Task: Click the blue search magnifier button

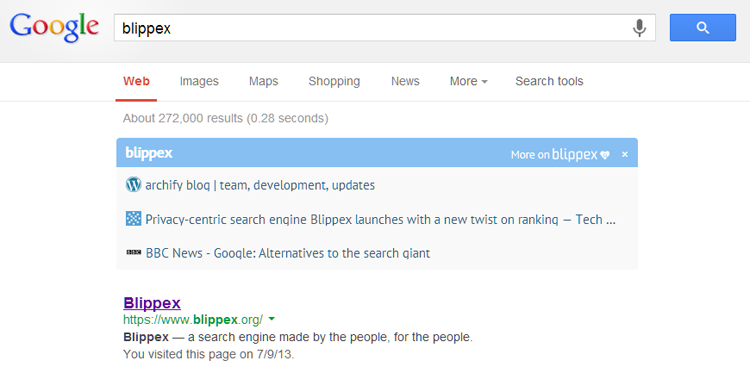Action: tap(703, 28)
